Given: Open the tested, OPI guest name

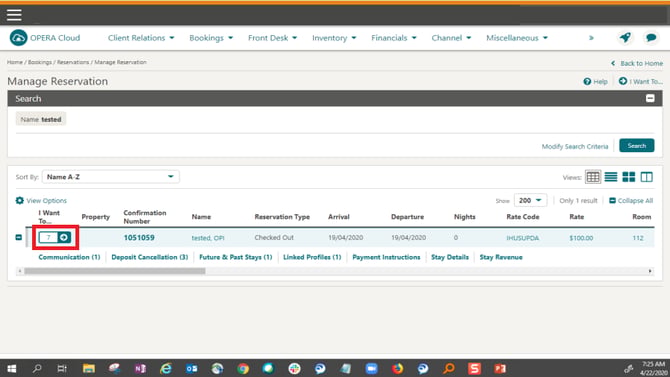Looking at the screenshot, I should (x=208, y=238).
